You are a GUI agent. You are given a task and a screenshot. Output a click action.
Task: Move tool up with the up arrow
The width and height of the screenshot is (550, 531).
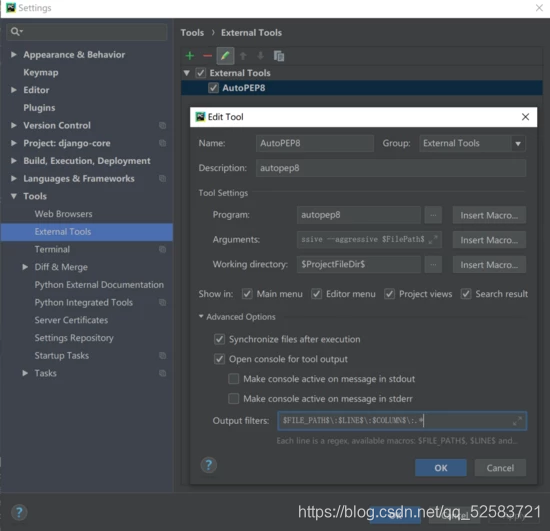click(x=243, y=56)
